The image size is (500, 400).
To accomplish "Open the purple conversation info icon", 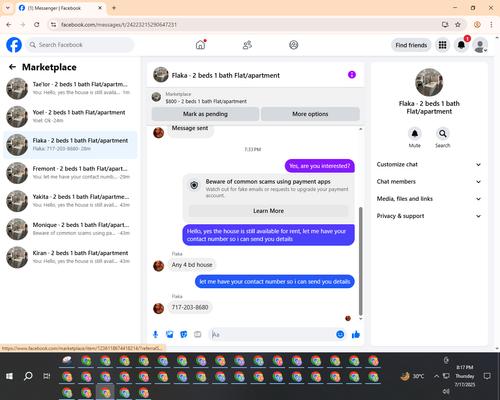I will click(x=352, y=75).
